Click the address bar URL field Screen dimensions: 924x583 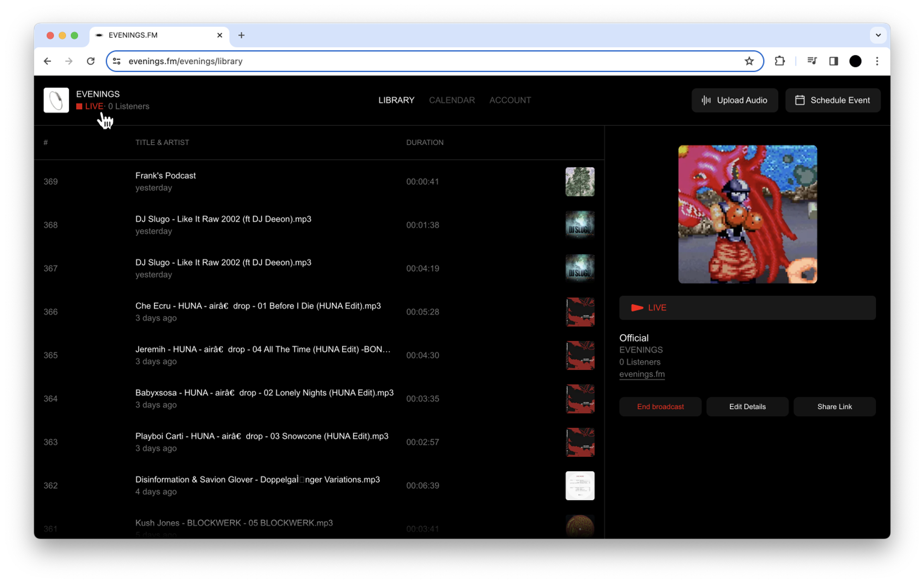click(416, 61)
